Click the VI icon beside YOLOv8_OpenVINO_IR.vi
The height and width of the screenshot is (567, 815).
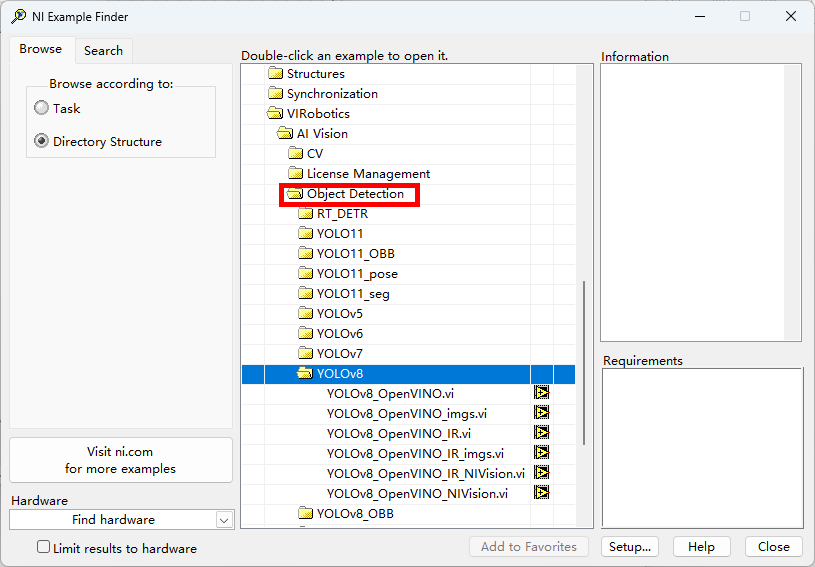pyautogui.click(x=541, y=433)
